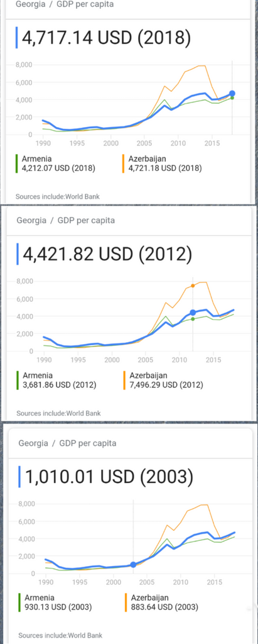Screen dimensions: 258x644
Task: Open the Georgia breadcrumb in the top card
Action: [x=30, y=4]
